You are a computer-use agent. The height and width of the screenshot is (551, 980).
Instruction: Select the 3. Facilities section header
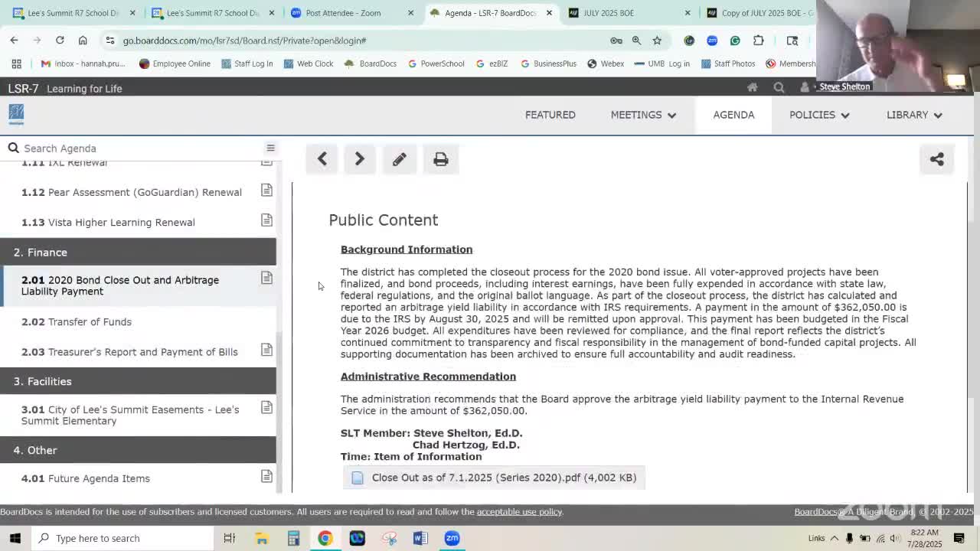(138, 381)
